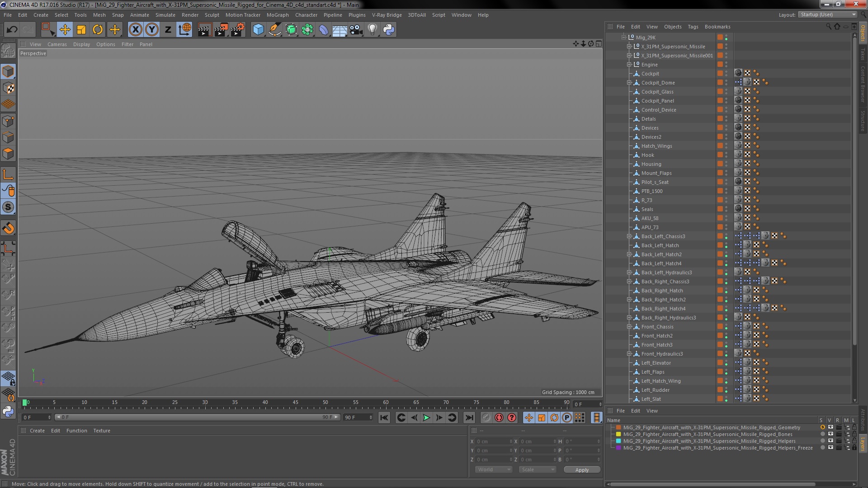Add a Light object
This screenshot has height=488, width=868.
coord(373,30)
